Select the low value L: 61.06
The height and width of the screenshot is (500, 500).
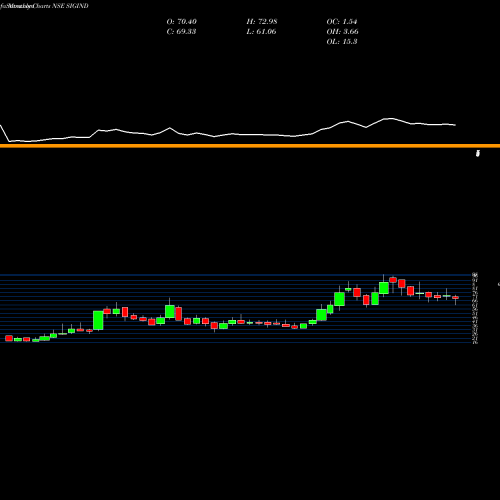pos(262,32)
